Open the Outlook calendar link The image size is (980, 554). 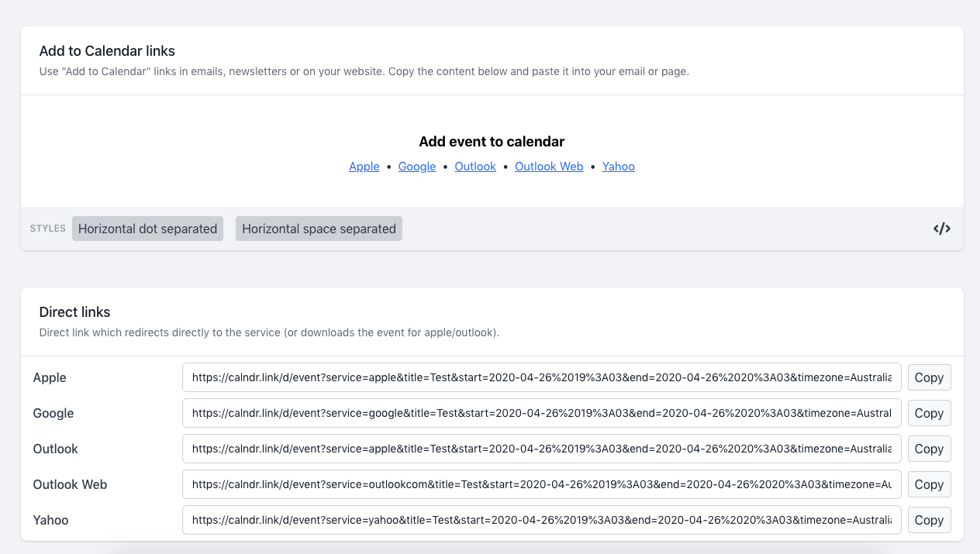click(x=475, y=167)
